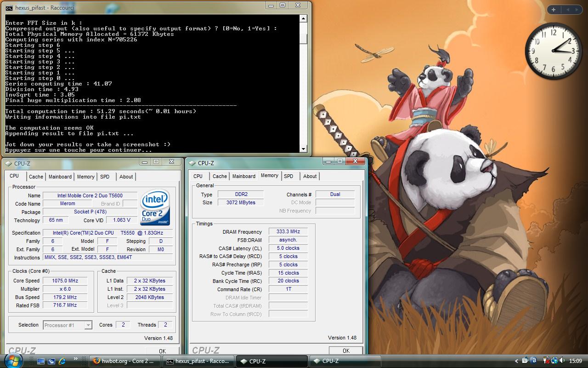Select About tab in left CPU-Z window

126,177
